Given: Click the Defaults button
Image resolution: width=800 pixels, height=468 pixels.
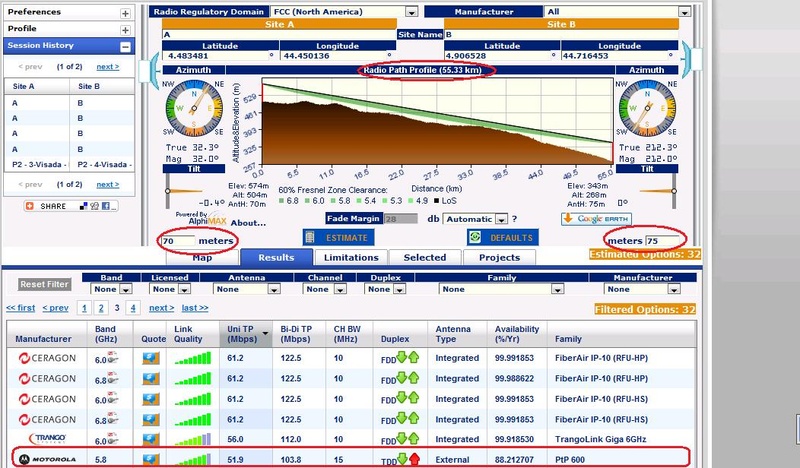Looking at the screenshot, I should click(x=503, y=238).
